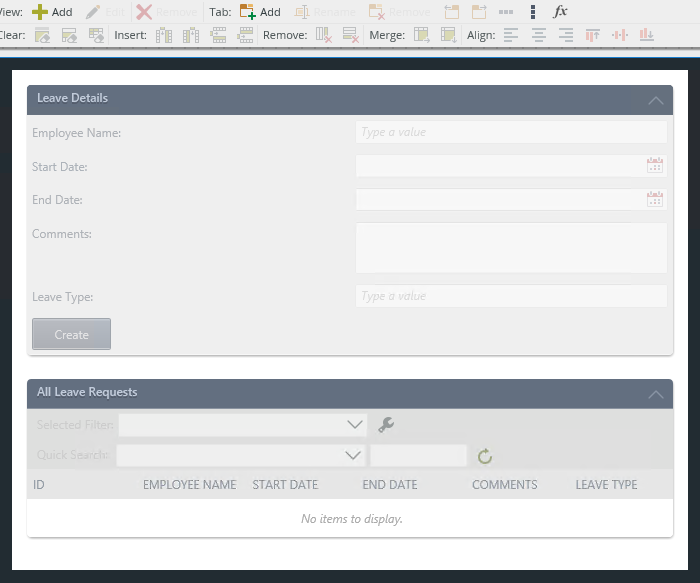Click the All Leave Requests header title
This screenshot has height=583, width=700.
[x=87, y=392]
